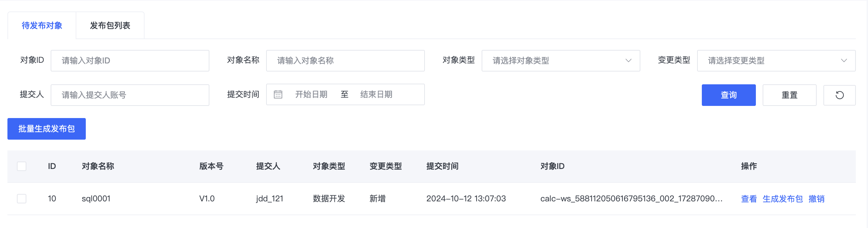Click 撤销 link in row
The image size is (868, 228).
(816, 199)
